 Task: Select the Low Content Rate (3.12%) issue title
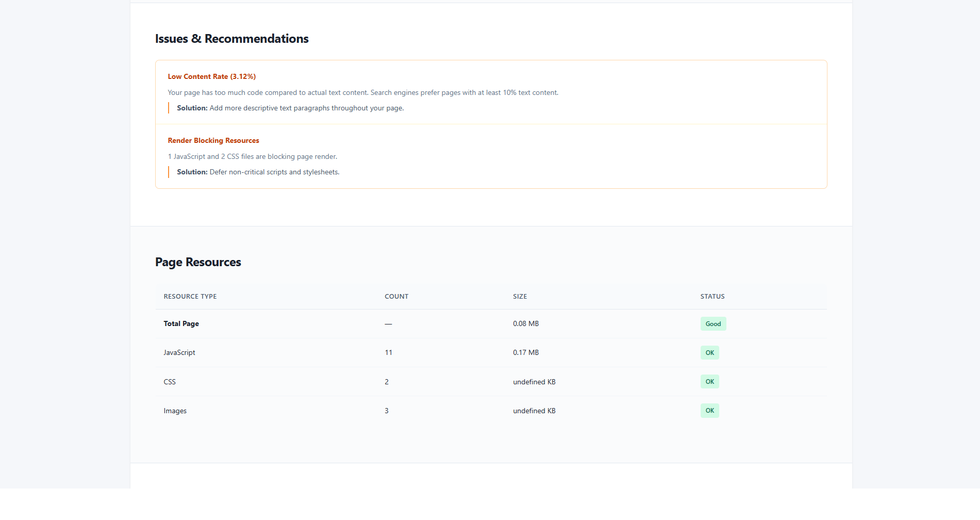point(211,76)
